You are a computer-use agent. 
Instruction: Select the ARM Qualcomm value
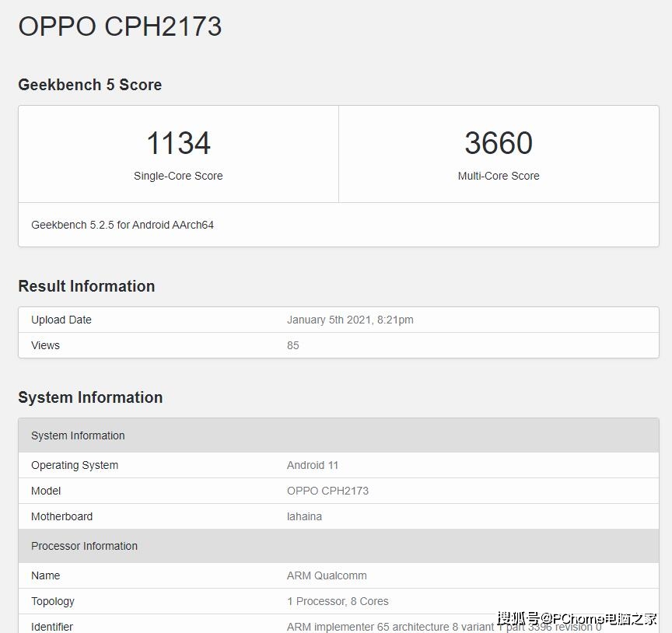coord(327,575)
